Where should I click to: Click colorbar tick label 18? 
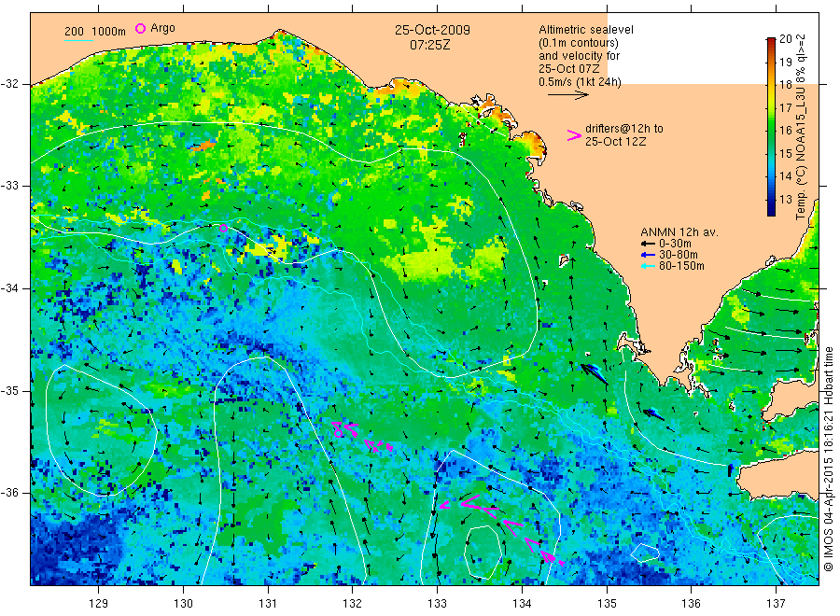pos(785,85)
